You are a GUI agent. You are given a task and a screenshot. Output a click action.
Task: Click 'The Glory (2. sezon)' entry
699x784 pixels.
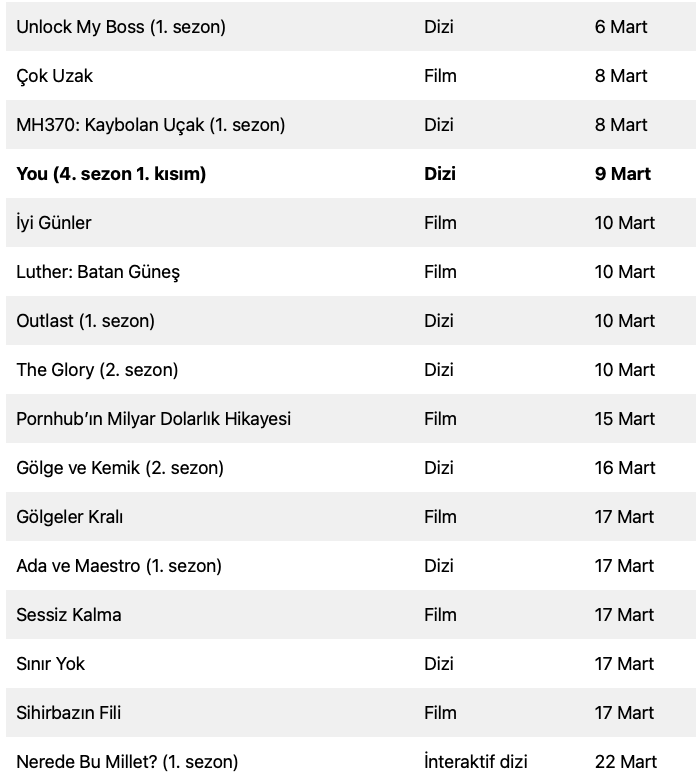click(97, 370)
